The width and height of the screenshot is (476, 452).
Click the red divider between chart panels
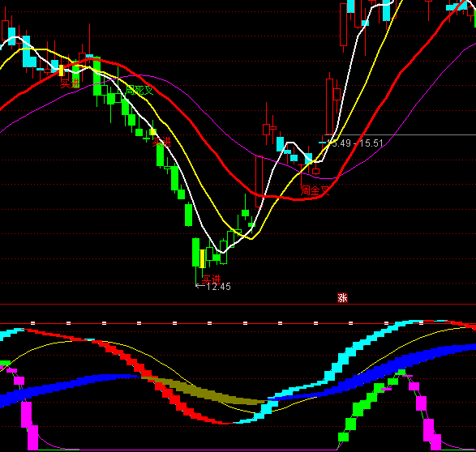click(x=238, y=304)
